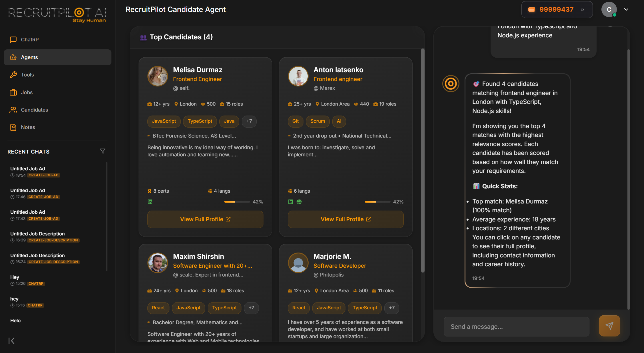Open Anton Iatsenko LinkedIn icon
The image size is (644, 353).
pos(291,202)
